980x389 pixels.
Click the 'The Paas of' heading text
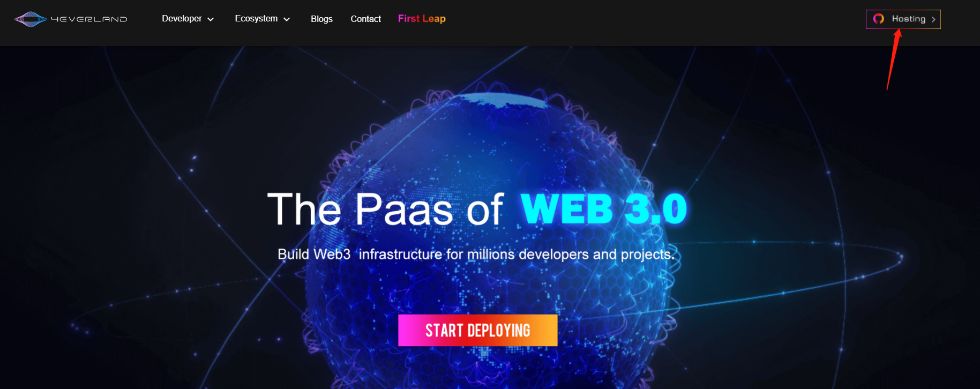[x=385, y=209]
